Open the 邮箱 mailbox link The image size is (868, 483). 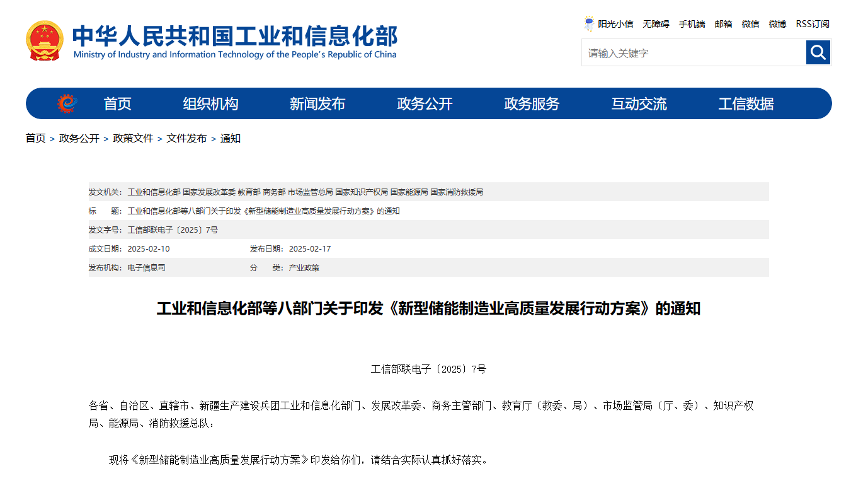pos(723,24)
